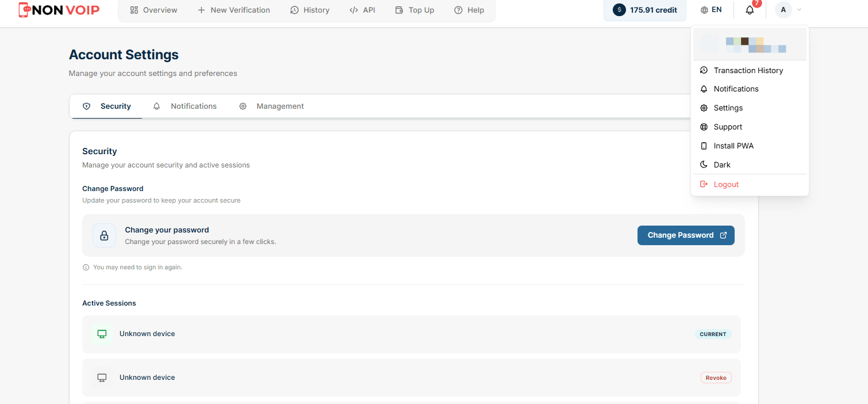Viewport: 868px width, 404px height.
Task: Click the Overview grid icon
Action: click(x=134, y=10)
